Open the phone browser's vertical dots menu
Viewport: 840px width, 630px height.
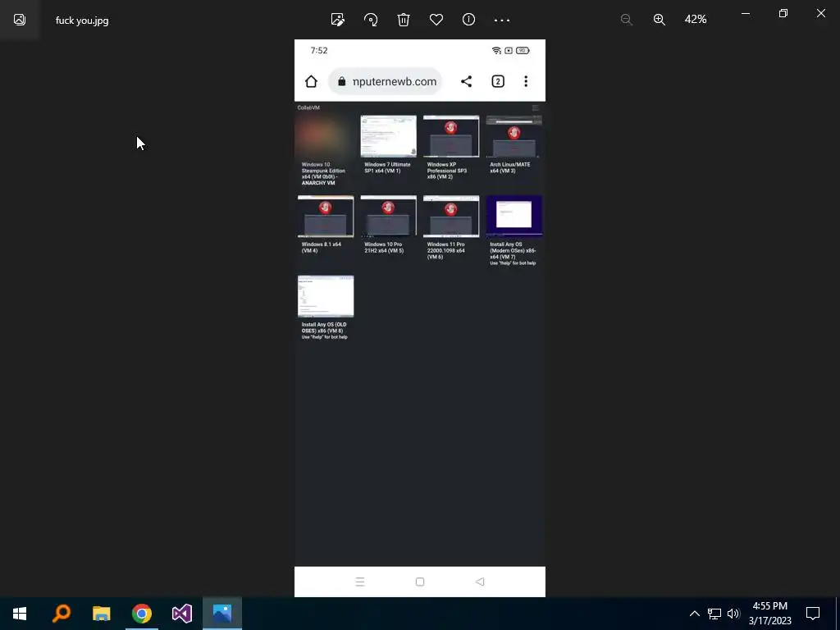526,81
